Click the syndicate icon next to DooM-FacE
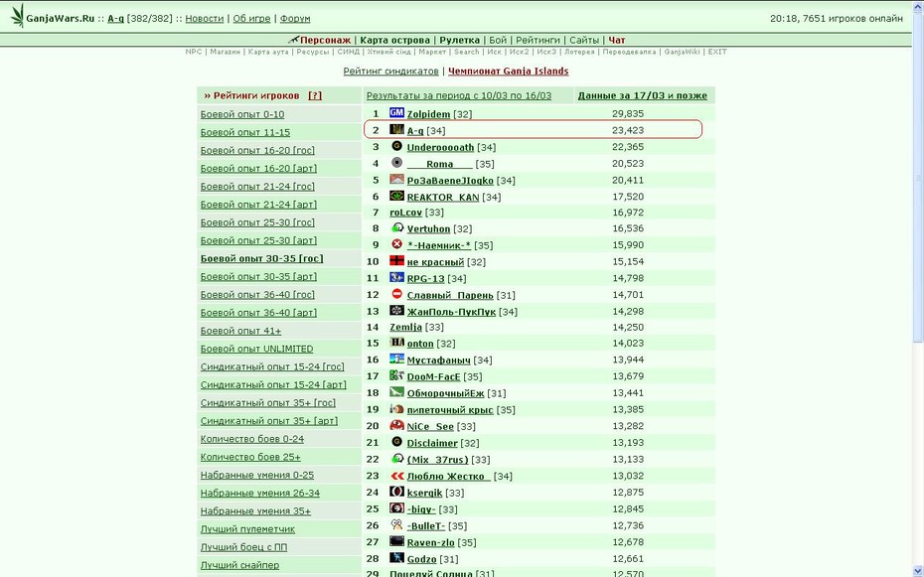This screenshot has height=577, width=924. (x=396, y=375)
